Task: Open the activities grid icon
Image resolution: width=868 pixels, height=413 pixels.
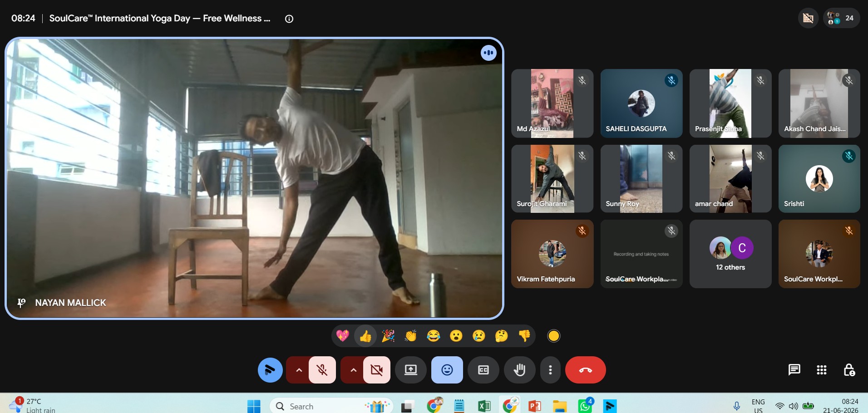Action: (x=822, y=370)
